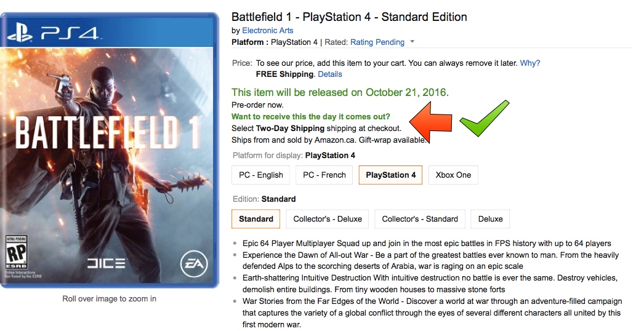The height and width of the screenshot is (331, 644).
Task: Click the DICE logo on the cover
Action: coord(106,263)
